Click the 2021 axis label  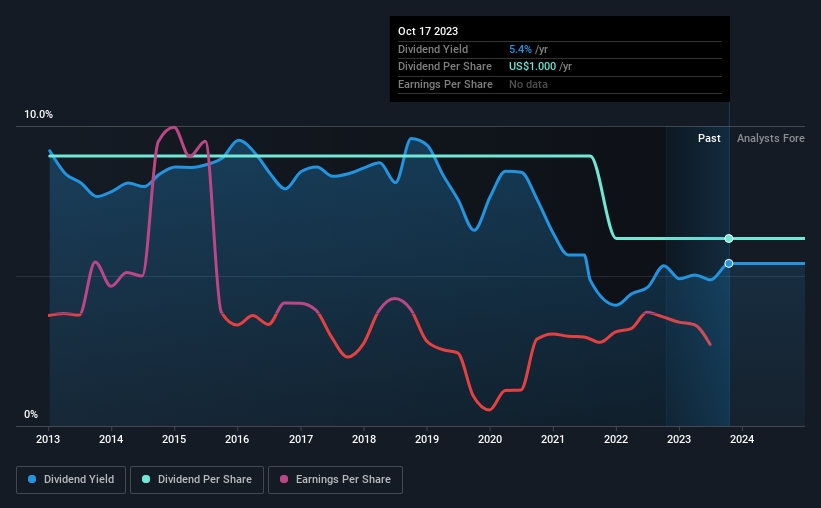[x=553, y=439]
